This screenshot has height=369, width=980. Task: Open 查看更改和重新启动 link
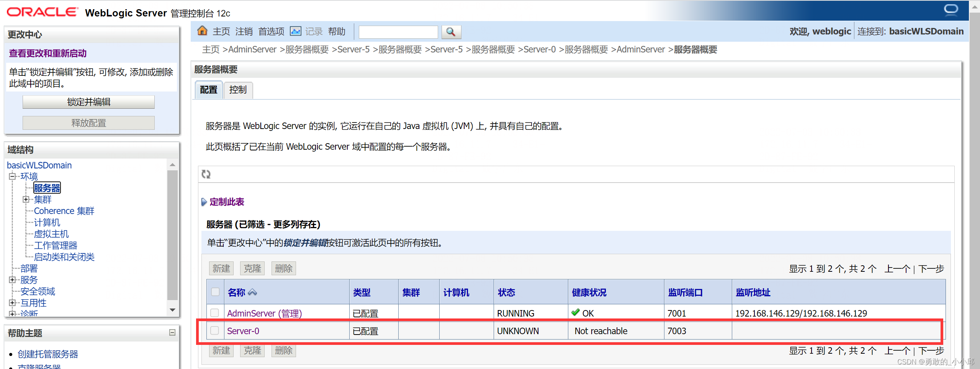(x=48, y=53)
